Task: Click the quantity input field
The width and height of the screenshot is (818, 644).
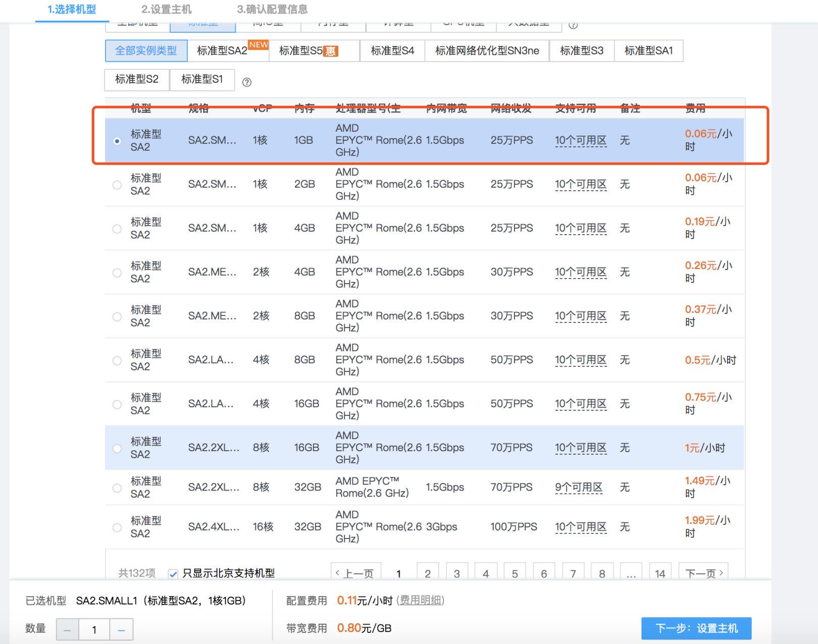Action: pos(94,629)
